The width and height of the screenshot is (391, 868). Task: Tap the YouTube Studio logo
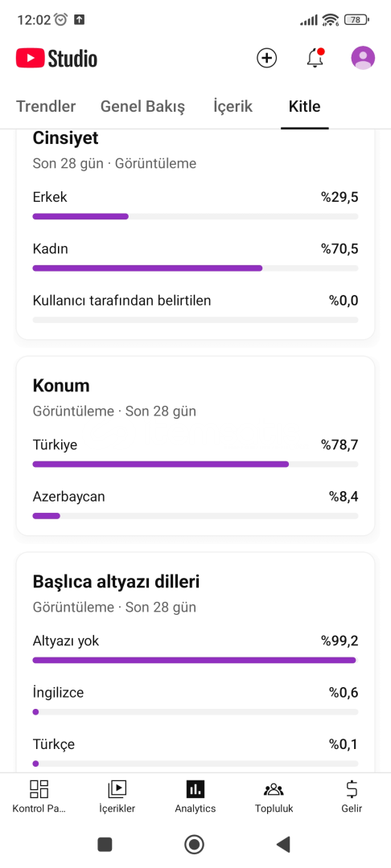[x=56, y=58]
